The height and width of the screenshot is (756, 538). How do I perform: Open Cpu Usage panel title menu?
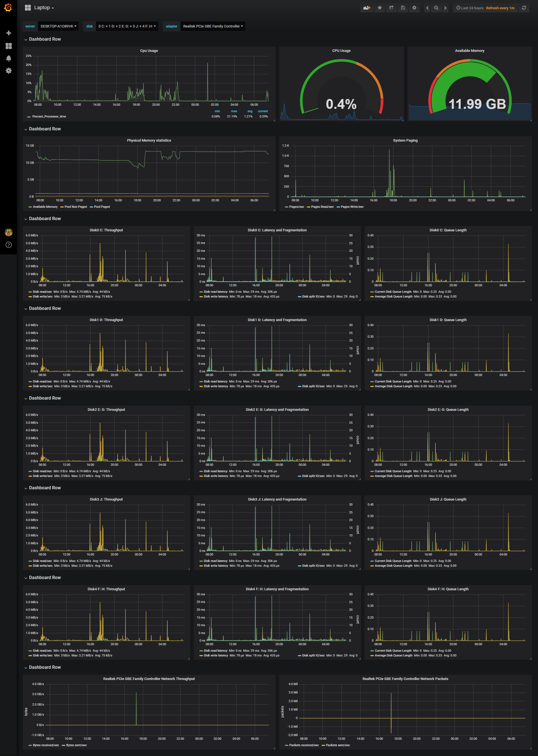pos(149,51)
